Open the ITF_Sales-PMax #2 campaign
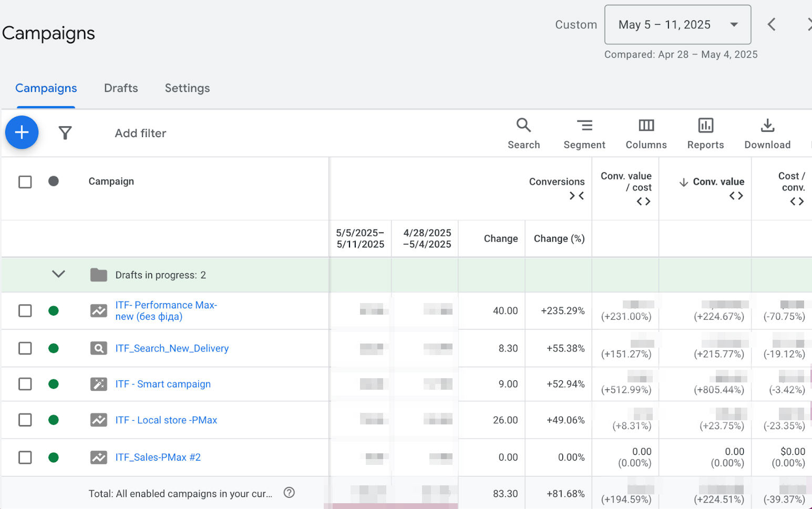The width and height of the screenshot is (812, 509). [158, 458]
